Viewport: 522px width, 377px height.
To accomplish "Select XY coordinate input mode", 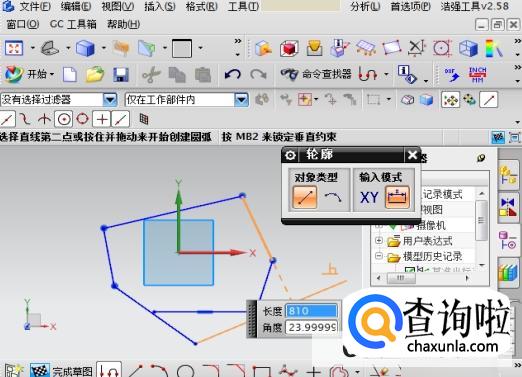I will coord(369,197).
